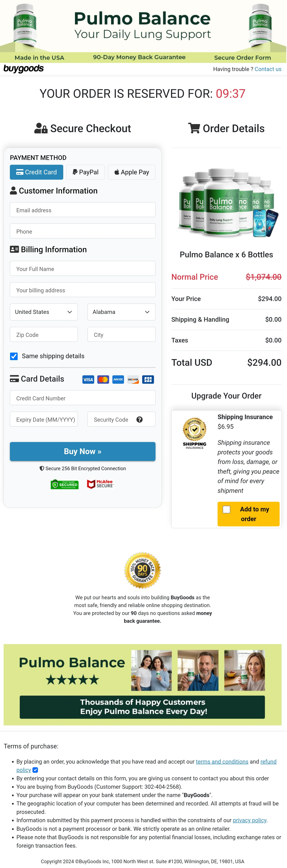Image resolution: width=287 pixels, height=868 pixels.
Task: Click the Credit Card Number input field
Action: click(82, 398)
